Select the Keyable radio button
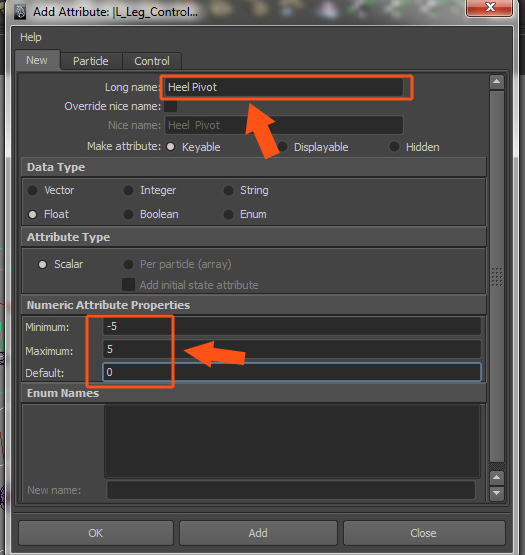The height and width of the screenshot is (555, 525). 171,147
